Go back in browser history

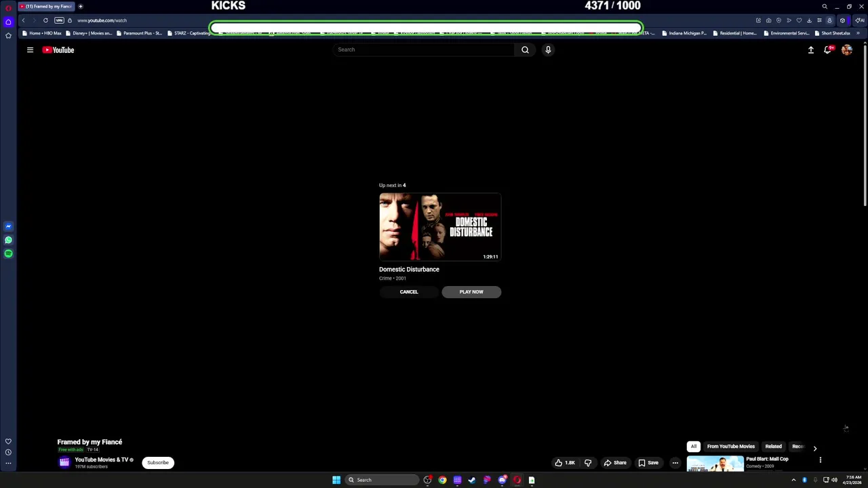click(x=23, y=20)
